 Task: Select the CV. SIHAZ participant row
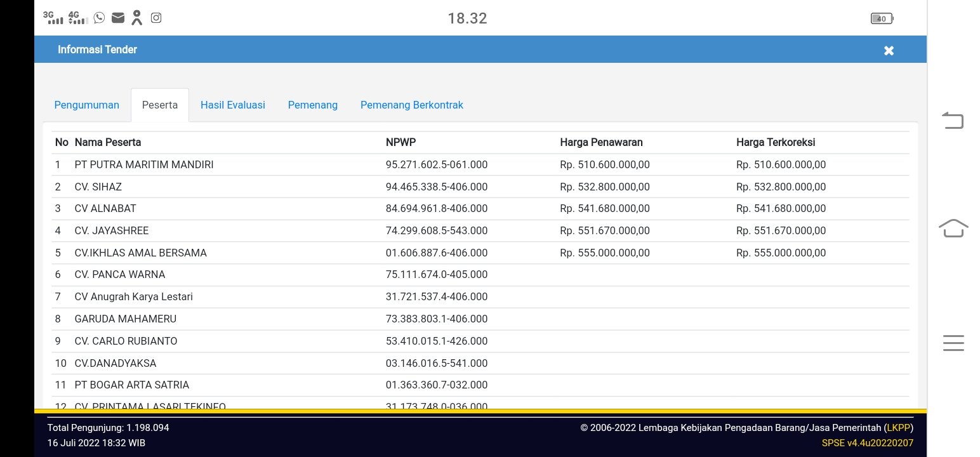(x=98, y=187)
